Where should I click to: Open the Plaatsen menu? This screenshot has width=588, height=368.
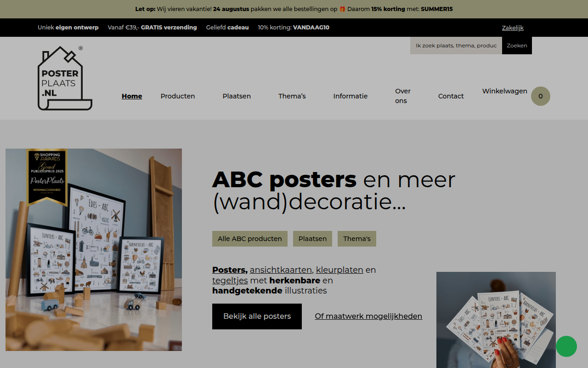tap(237, 96)
